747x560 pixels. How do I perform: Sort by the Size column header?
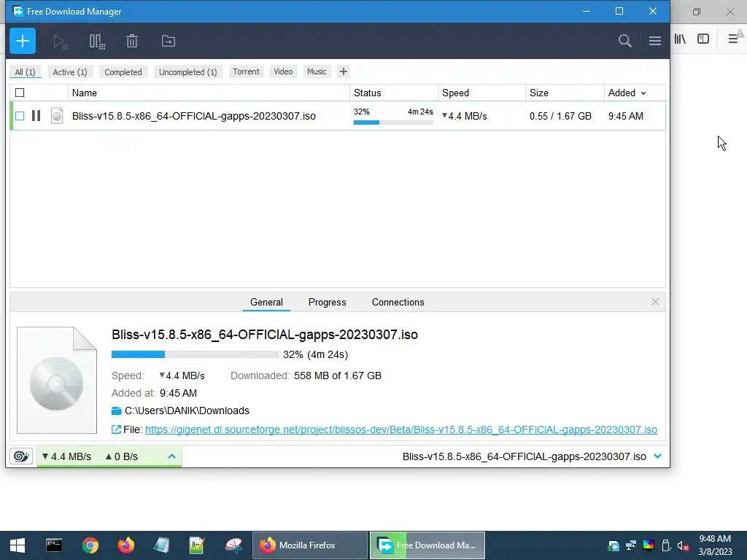[x=565, y=93]
